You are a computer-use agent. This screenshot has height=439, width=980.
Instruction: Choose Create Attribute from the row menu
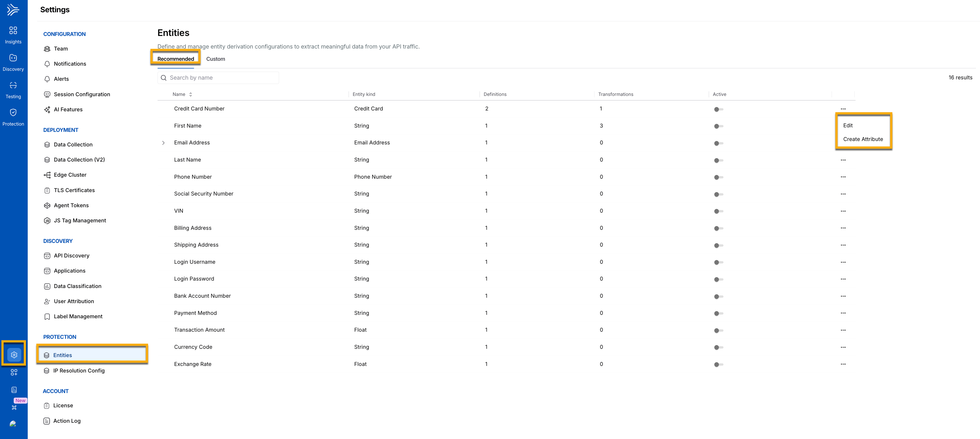[x=863, y=139]
